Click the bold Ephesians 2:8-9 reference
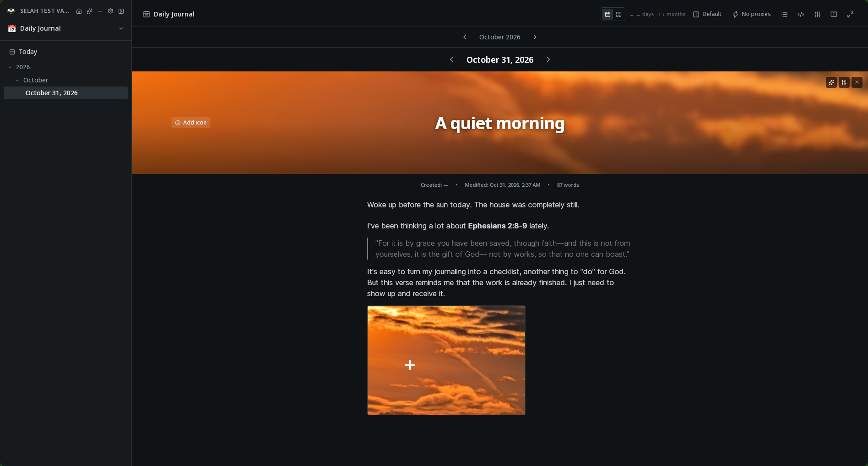868x466 pixels. click(497, 226)
